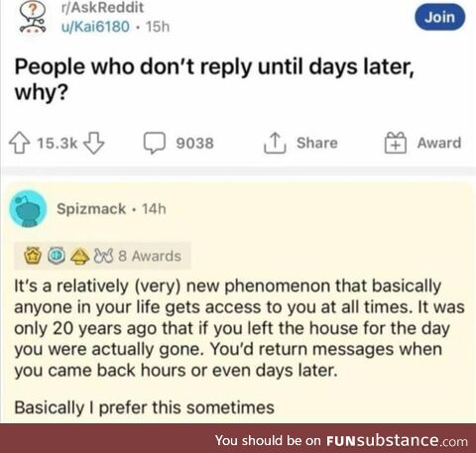
Task: Tap the Share label
Action: [317, 143]
